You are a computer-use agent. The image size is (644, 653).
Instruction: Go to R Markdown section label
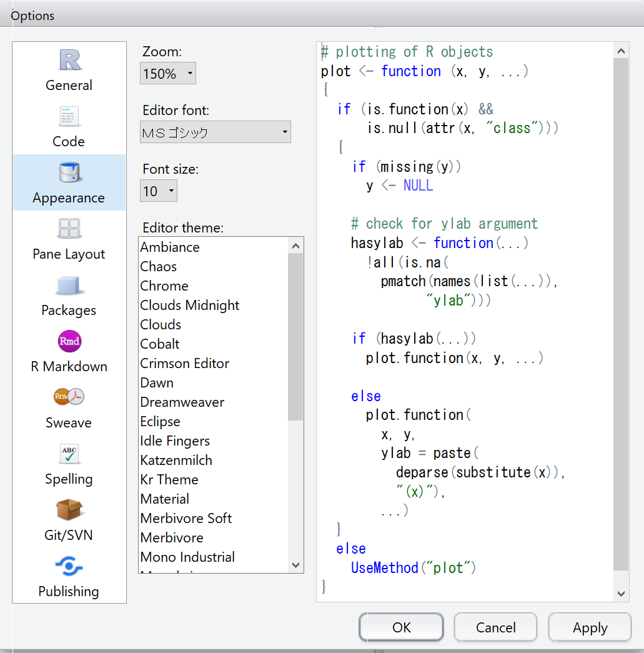(69, 366)
